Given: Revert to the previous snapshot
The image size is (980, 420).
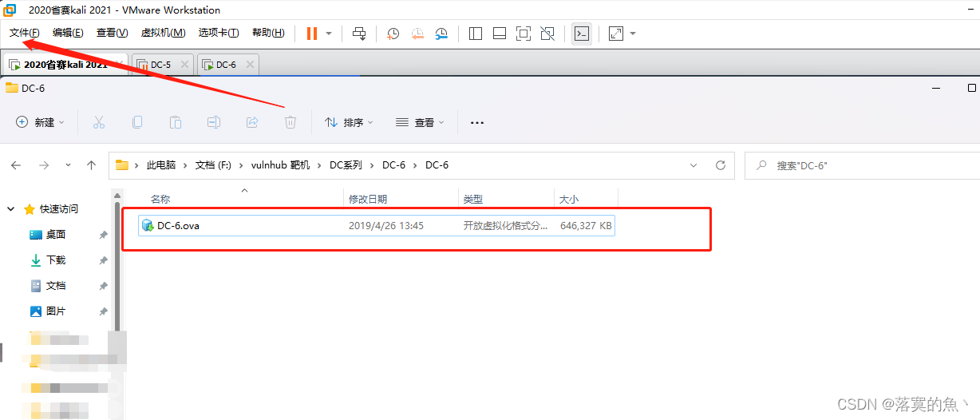Looking at the screenshot, I should [x=417, y=34].
